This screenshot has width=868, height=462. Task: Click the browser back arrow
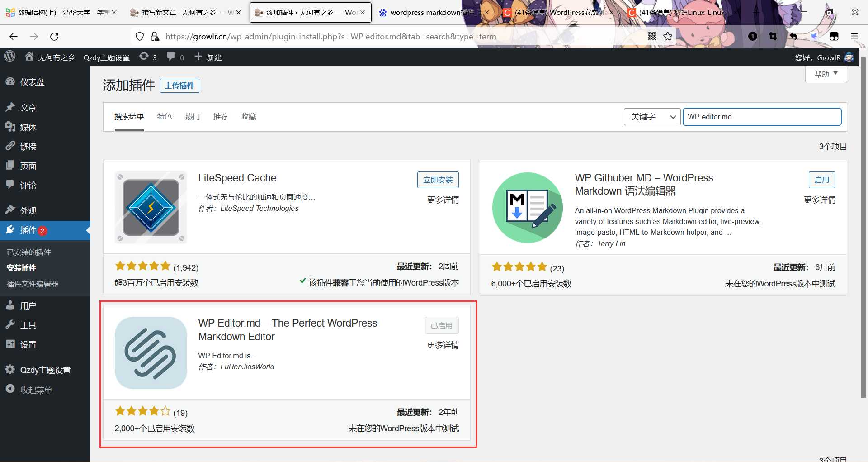pyautogui.click(x=14, y=37)
